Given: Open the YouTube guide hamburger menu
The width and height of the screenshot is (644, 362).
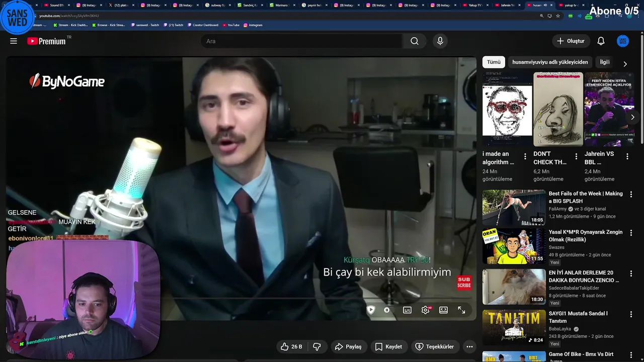Looking at the screenshot, I should [x=14, y=41].
